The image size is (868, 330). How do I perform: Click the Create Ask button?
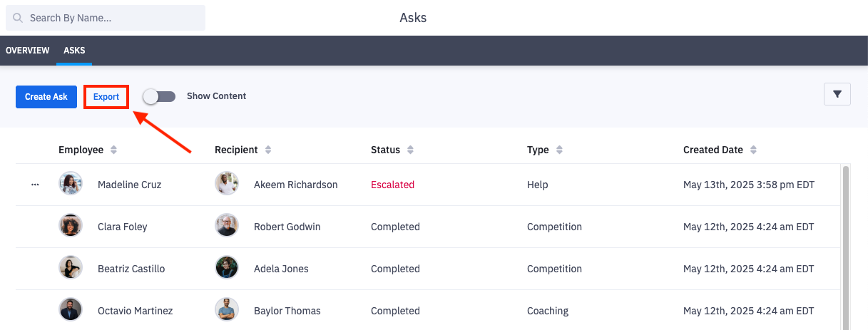46,97
